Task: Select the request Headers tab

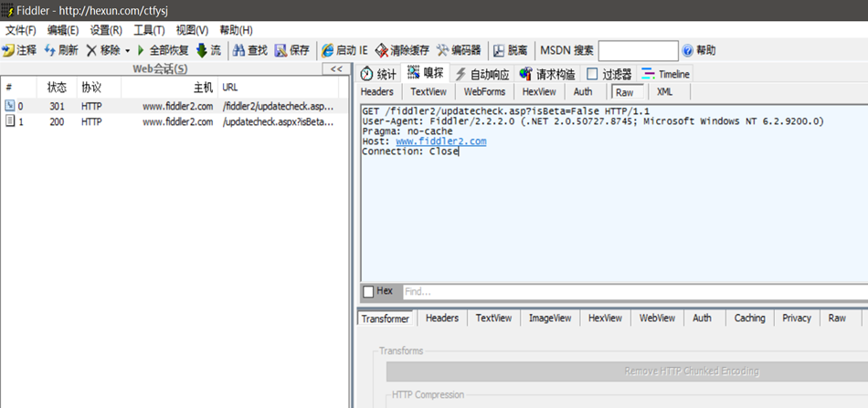Action: click(377, 92)
